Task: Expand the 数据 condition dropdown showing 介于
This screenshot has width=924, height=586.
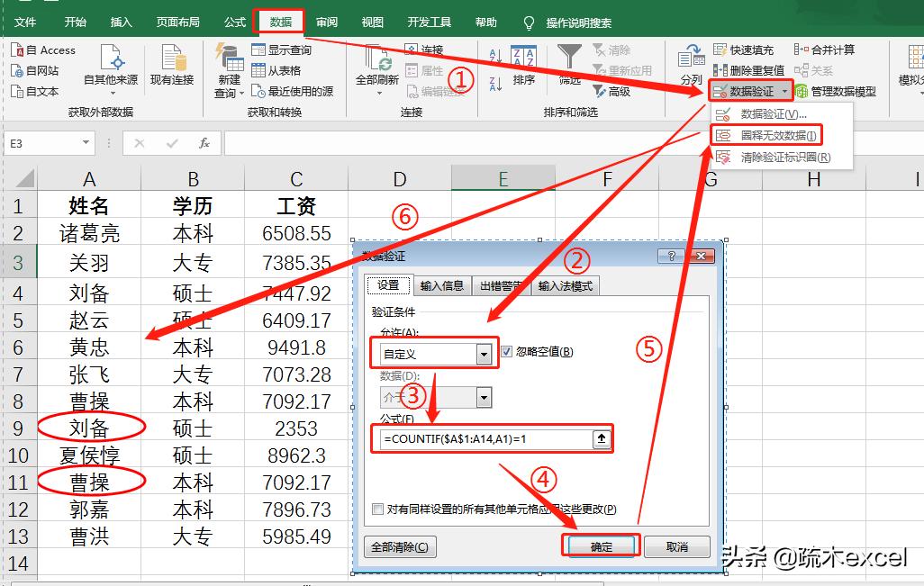Action: [x=483, y=397]
